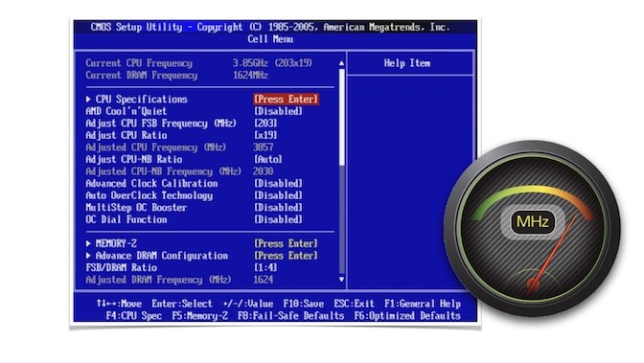Click the scrollbar up arrow

pos(342,63)
